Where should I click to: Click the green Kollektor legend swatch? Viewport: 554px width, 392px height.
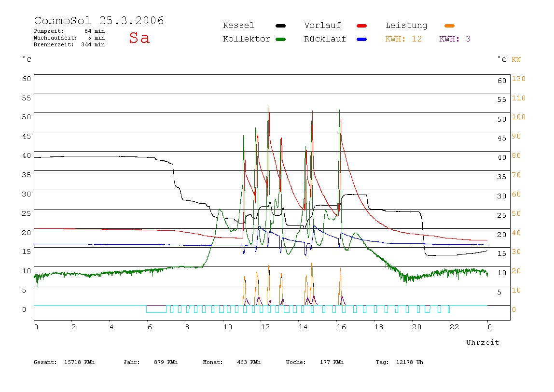pyautogui.click(x=280, y=39)
